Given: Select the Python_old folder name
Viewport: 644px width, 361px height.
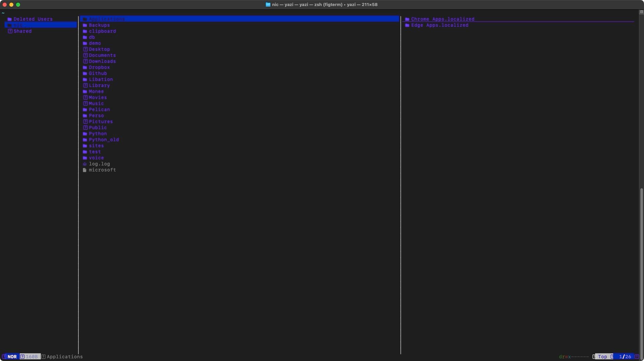Looking at the screenshot, I should (104, 140).
